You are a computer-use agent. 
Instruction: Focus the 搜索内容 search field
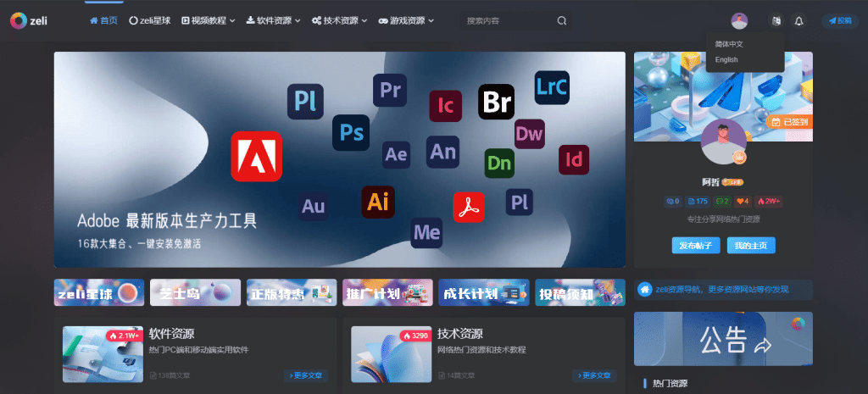[516, 21]
